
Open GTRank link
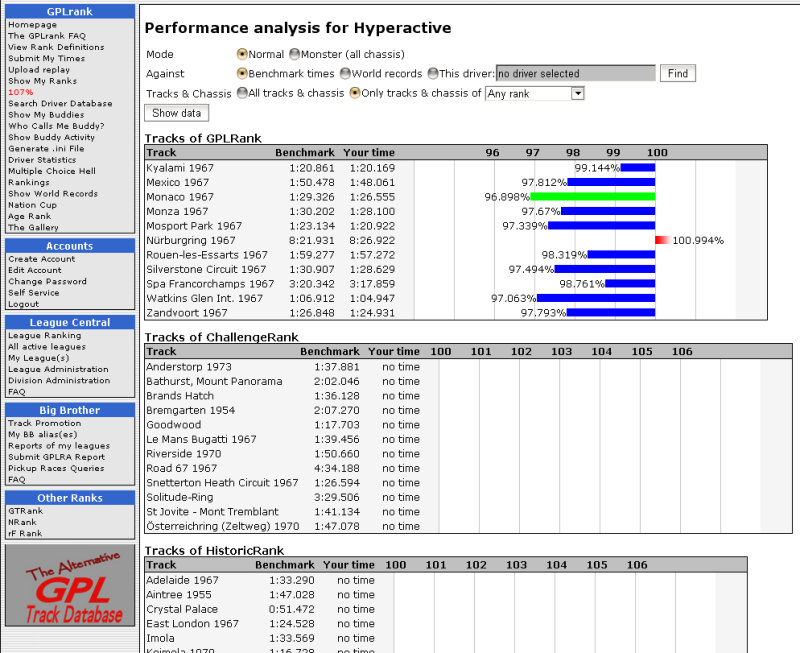[x=26, y=511]
